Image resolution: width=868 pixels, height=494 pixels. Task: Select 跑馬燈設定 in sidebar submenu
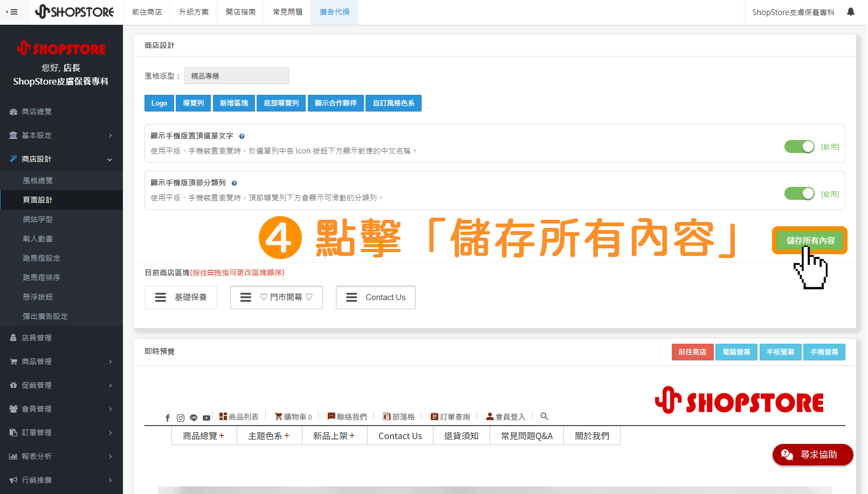tap(61, 258)
